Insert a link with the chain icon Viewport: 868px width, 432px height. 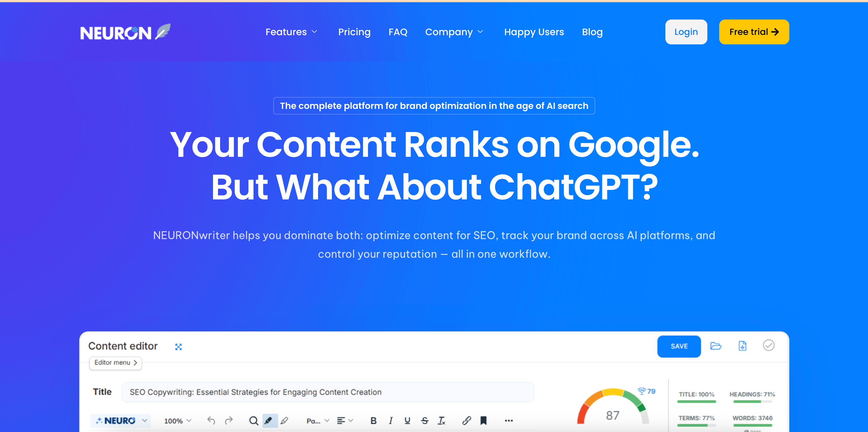(x=466, y=420)
